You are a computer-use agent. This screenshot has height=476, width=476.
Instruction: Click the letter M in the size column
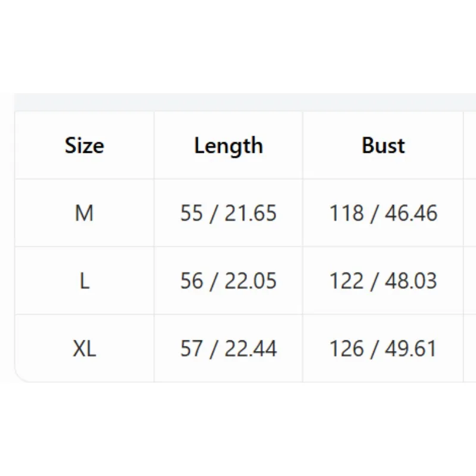click(84, 213)
